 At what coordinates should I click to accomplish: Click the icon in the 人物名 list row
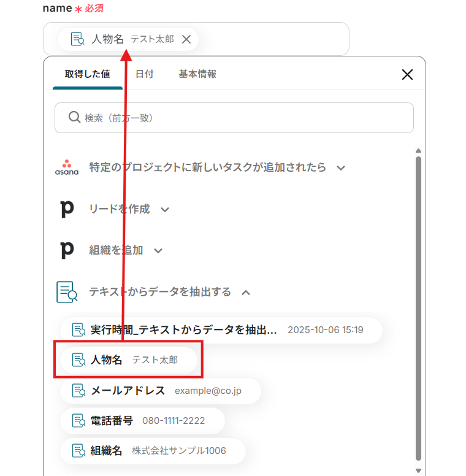(x=78, y=360)
